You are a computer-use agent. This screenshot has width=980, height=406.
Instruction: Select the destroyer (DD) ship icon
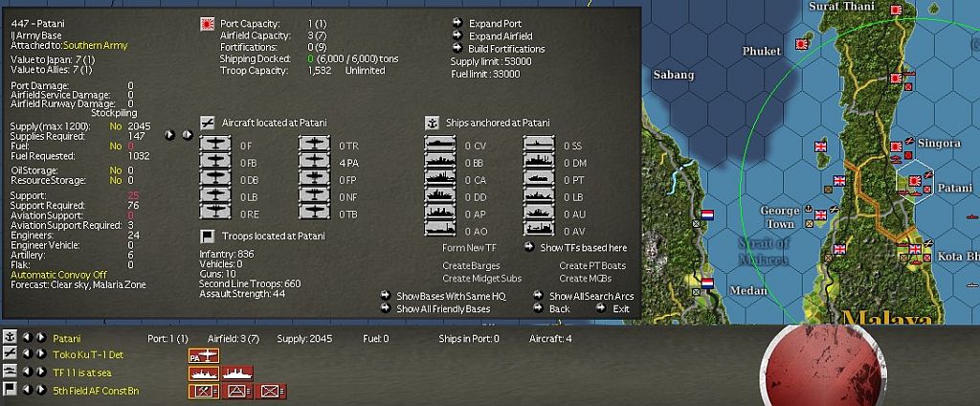coord(440,195)
